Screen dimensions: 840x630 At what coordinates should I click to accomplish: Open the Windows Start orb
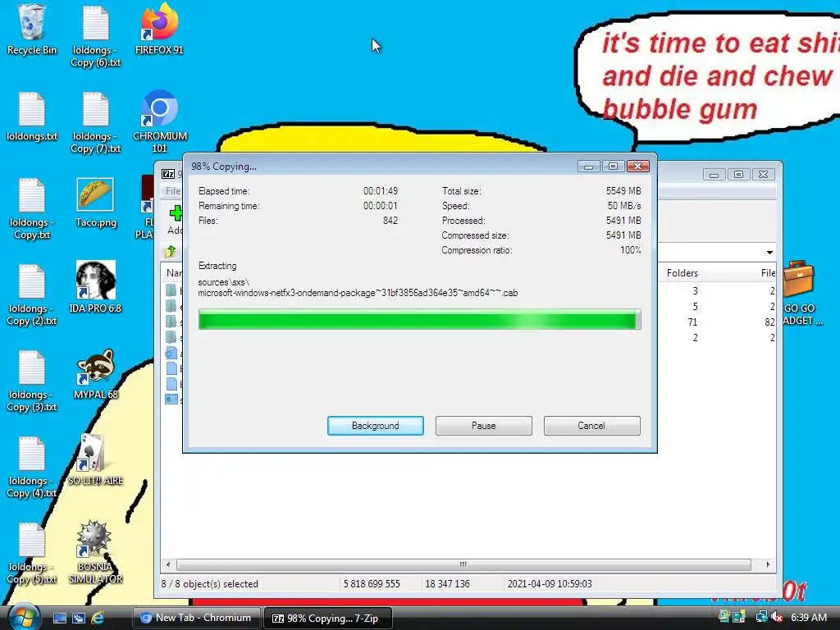22,617
